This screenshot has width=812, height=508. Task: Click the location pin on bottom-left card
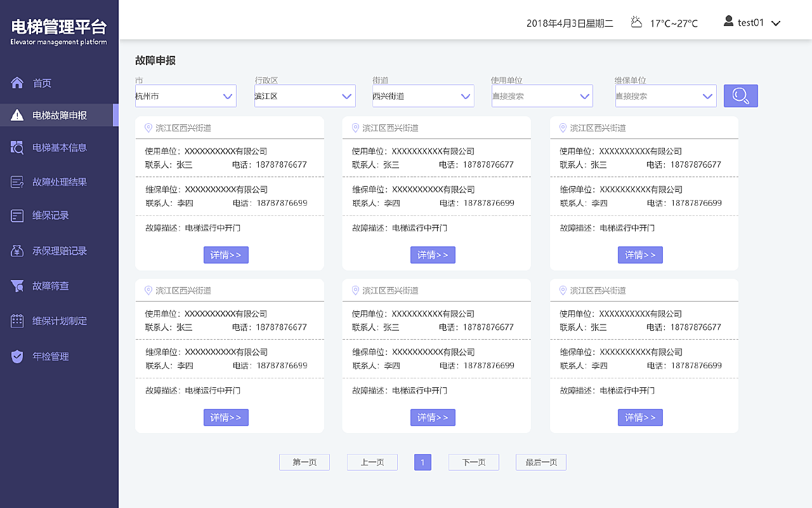click(148, 290)
